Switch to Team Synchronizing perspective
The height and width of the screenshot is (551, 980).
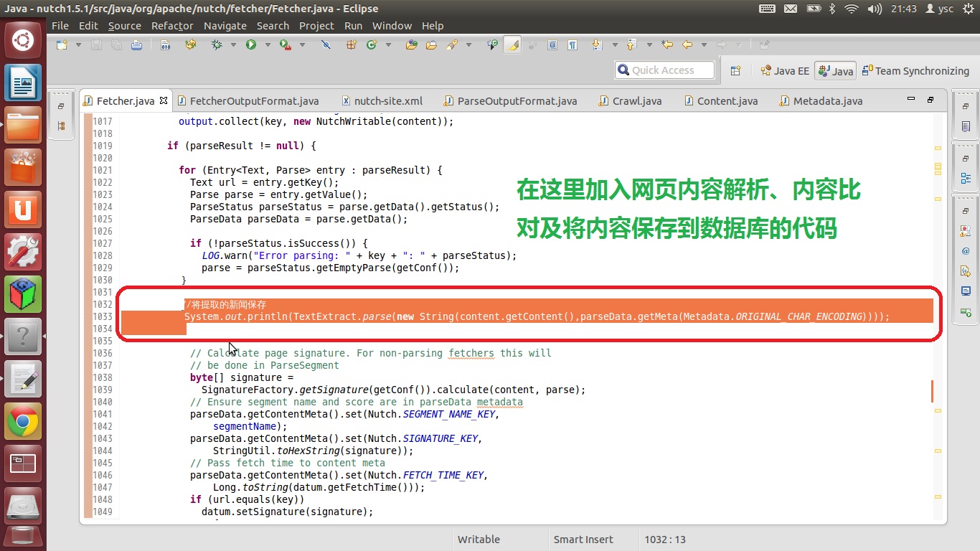click(x=916, y=70)
